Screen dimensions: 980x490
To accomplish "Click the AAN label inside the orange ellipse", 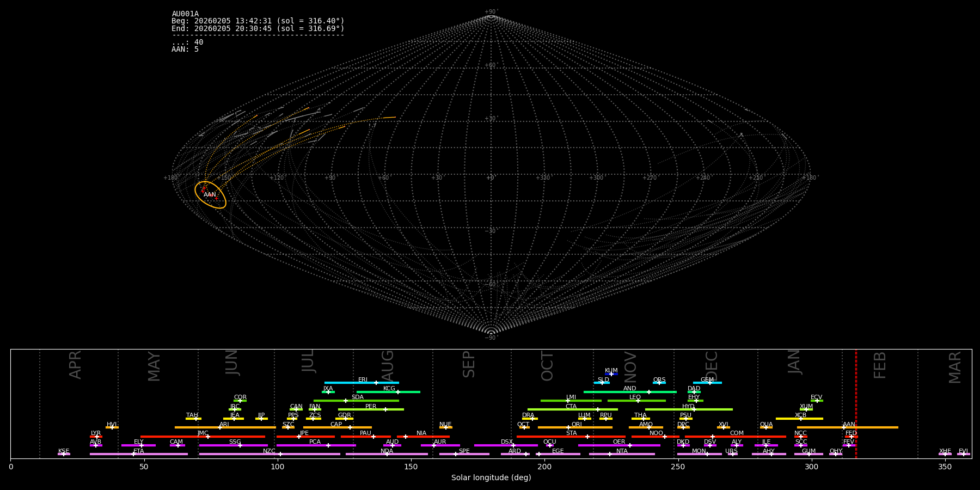I will (210, 194).
